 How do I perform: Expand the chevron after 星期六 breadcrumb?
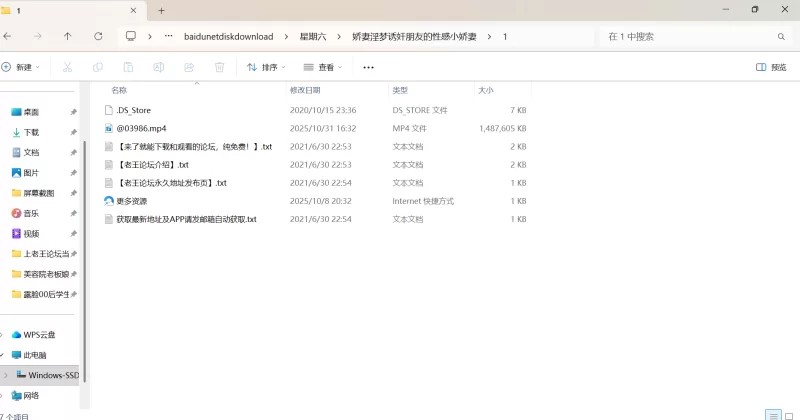(x=339, y=37)
